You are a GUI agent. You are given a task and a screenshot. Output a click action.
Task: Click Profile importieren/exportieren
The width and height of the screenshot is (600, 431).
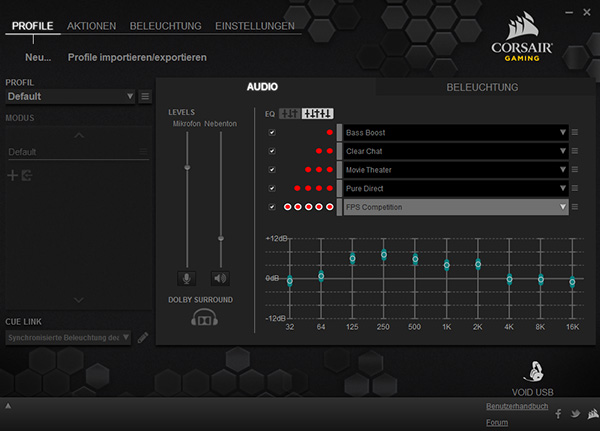pyautogui.click(x=137, y=57)
